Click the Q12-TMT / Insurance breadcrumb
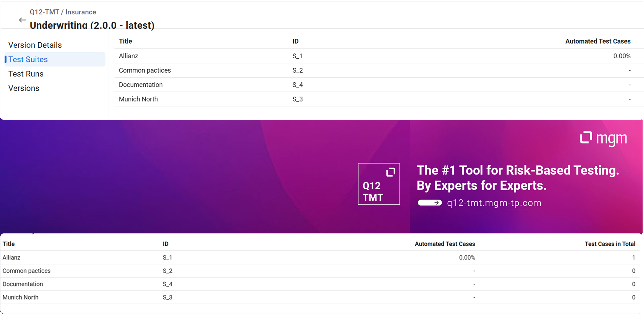This screenshot has width=644, height=314. (63, 12)
